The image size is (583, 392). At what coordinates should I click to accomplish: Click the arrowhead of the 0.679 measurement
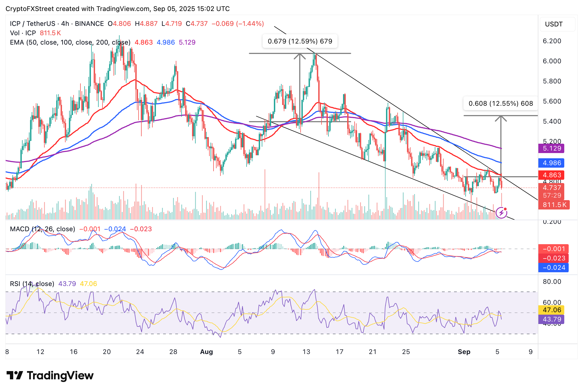[x=299, y=56]
